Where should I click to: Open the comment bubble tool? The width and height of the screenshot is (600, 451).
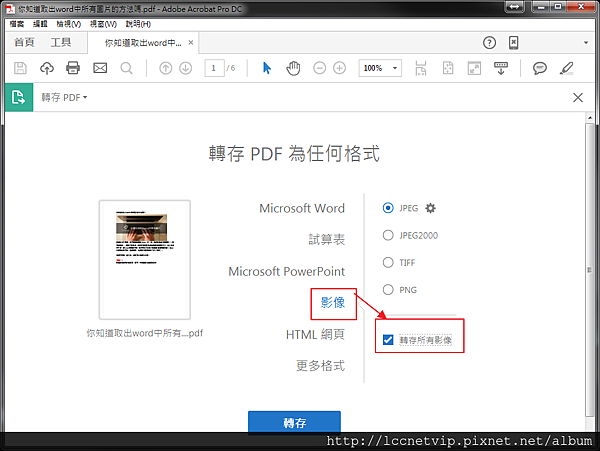click(x=540, y=68)
